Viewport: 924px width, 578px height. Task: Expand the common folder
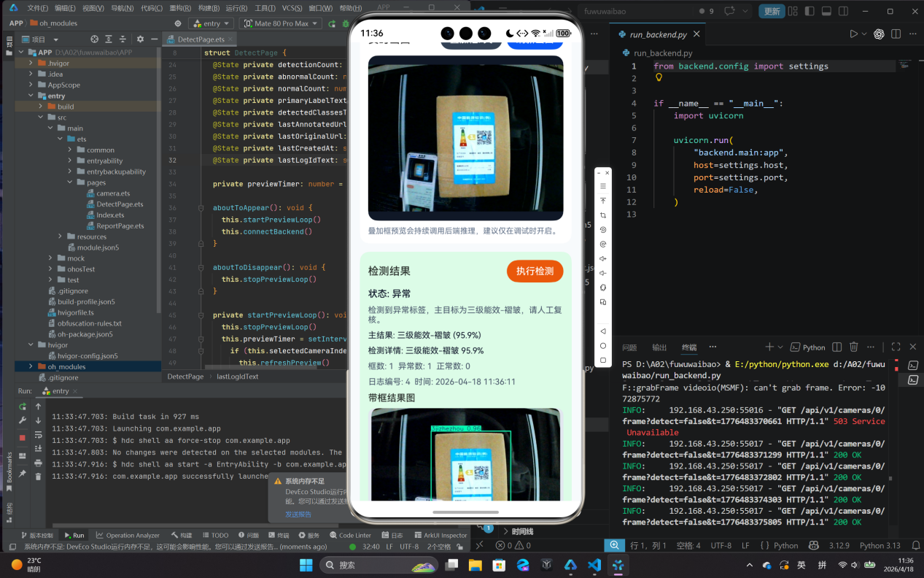click(x=69, y=150)
